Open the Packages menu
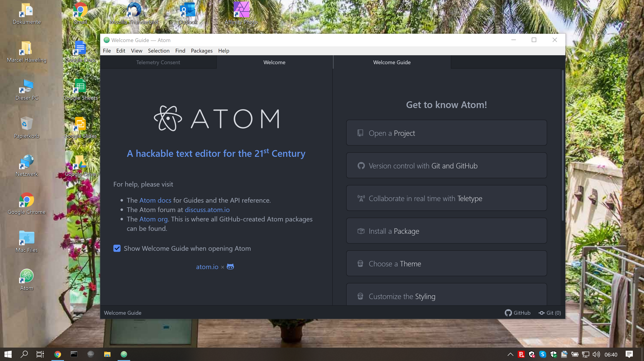 click(201, 51)
